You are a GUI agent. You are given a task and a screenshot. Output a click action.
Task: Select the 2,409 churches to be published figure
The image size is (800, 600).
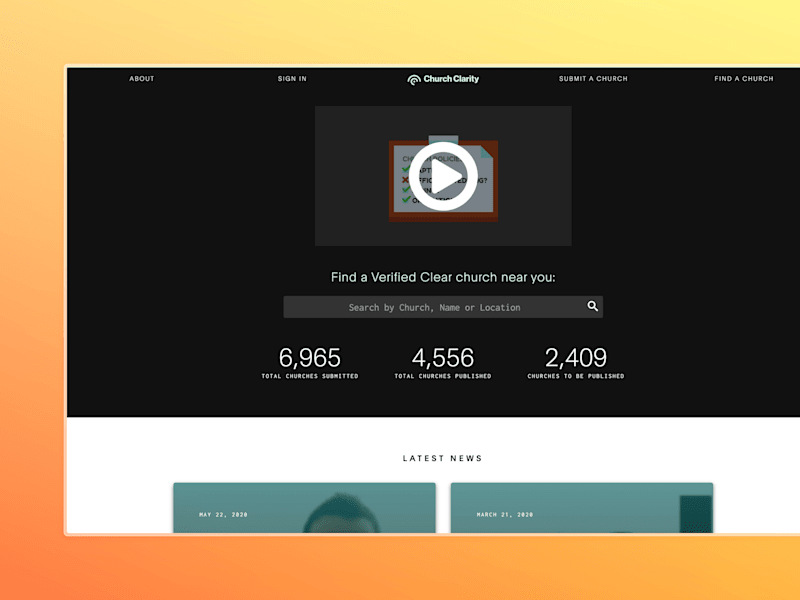(576, 358)
